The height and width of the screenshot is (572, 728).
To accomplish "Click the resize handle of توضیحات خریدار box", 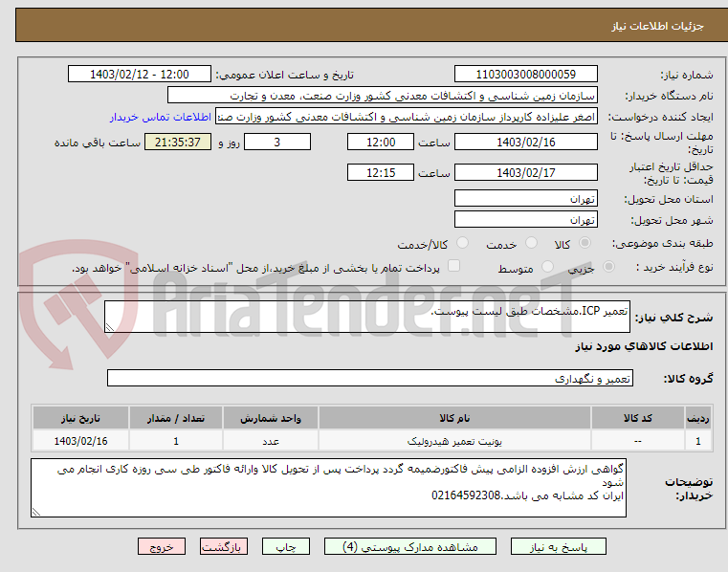I will pos(35,512).
